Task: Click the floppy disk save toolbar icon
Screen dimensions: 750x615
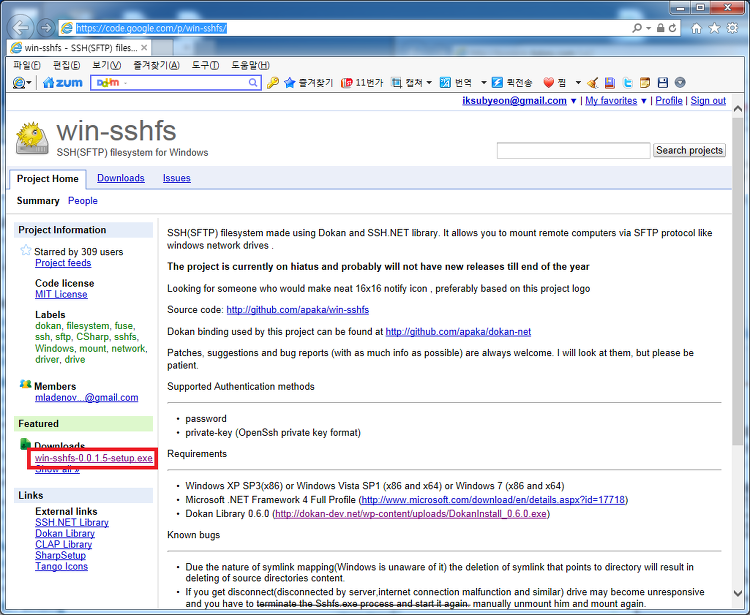Action: click(x=662, y=83)
